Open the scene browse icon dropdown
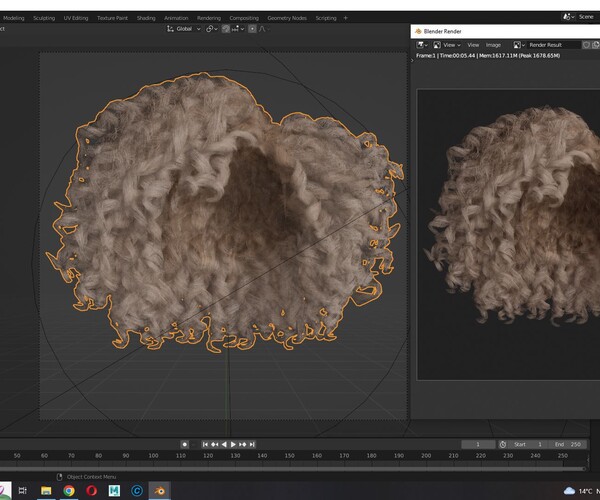600x500 pixels. coord(568,17)
